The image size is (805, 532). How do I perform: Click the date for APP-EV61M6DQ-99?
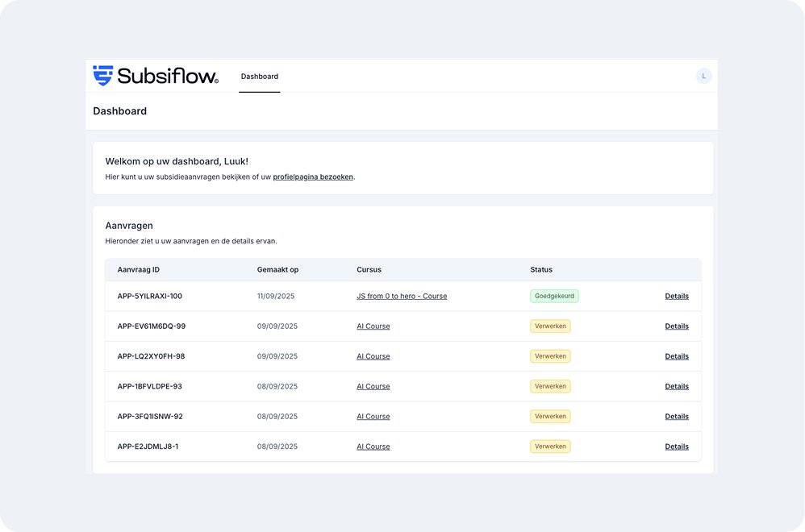pyautogui.click(x=277, y=326)
